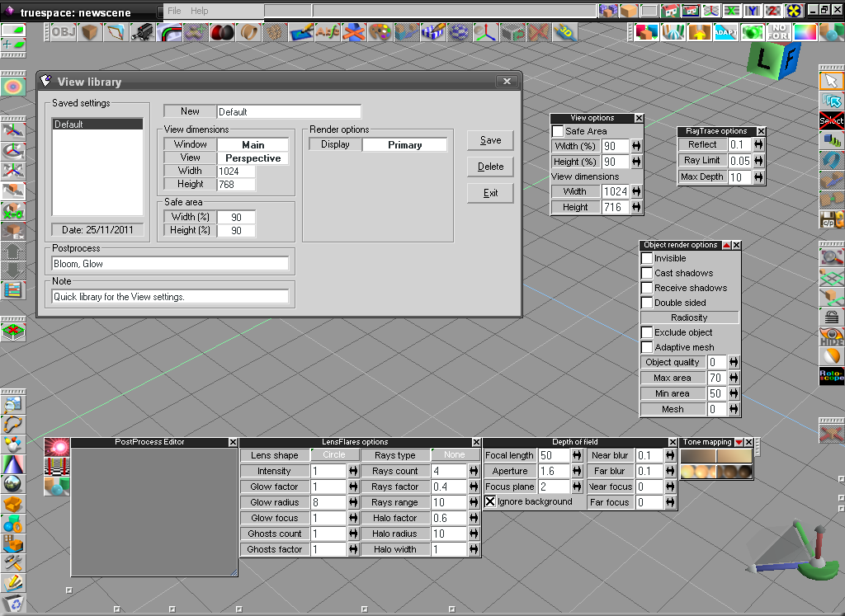Adjust the Reflect value stepper
The image size is (845, 616).
[758, 144]
